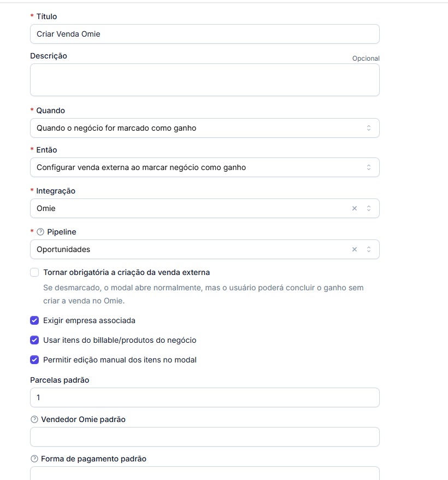Open the Então action dropdown
This screenshot has width=448, height=480.
pos(204,167)
